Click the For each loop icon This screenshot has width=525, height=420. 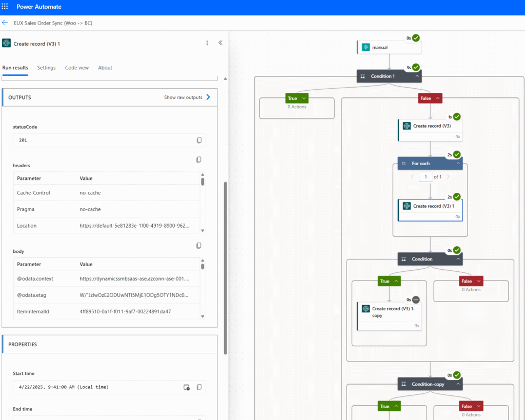pyautogui.click(x=403, y=164)
